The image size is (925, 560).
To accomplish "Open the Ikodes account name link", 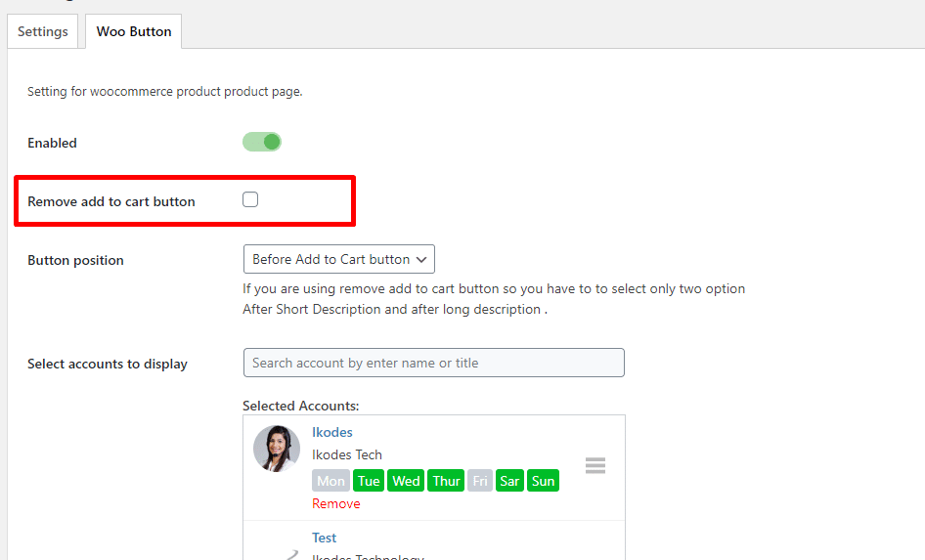I will click(332, 432).
